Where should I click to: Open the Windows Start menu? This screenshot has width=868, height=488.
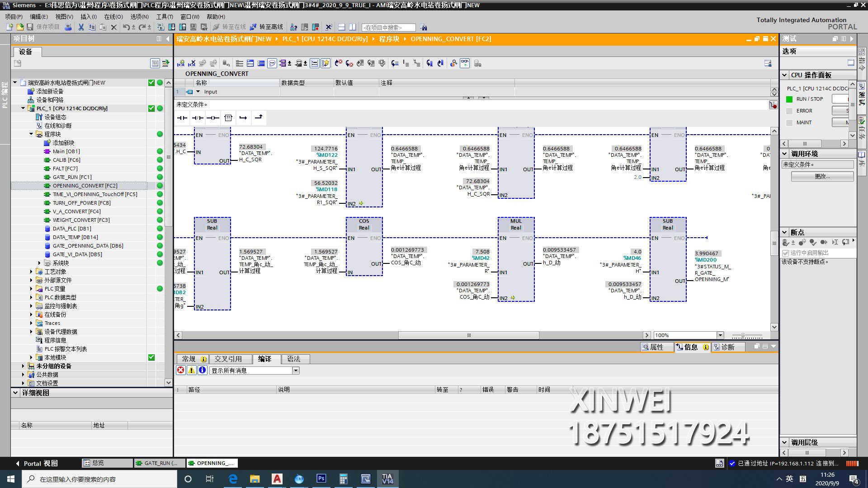pos(11,479)
